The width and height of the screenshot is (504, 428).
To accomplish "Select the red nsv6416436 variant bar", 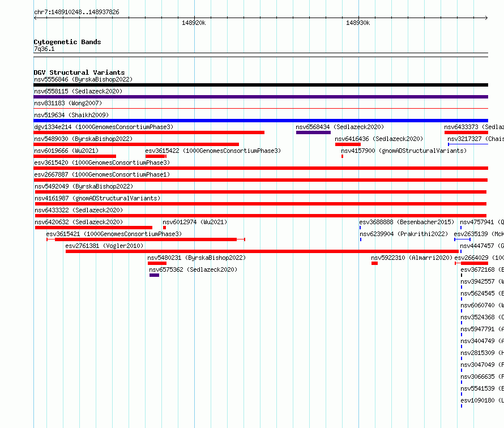I will pyautogui.click(x=348, y=144).
